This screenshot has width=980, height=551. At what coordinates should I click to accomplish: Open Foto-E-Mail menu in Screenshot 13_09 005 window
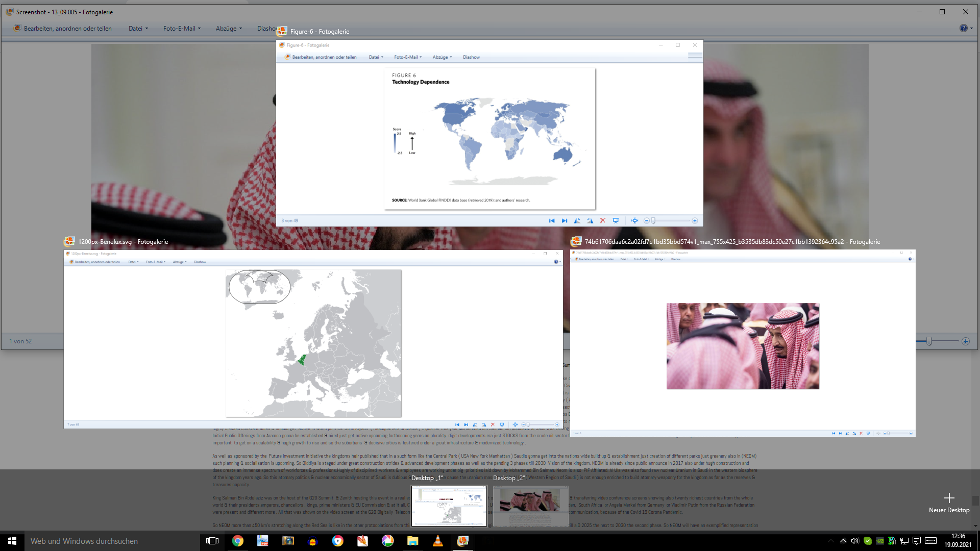pos(182,29)
